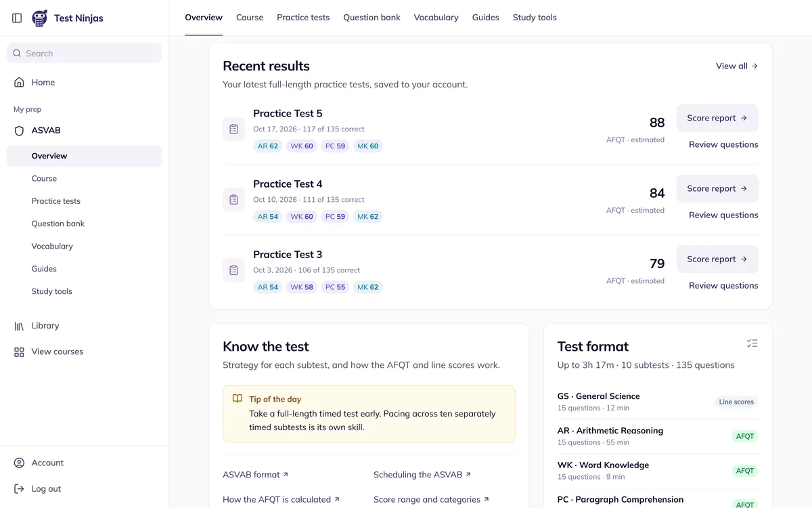Click the search magnifier icon
This screenshot has height=508, width=812.
tap(17, 54)
